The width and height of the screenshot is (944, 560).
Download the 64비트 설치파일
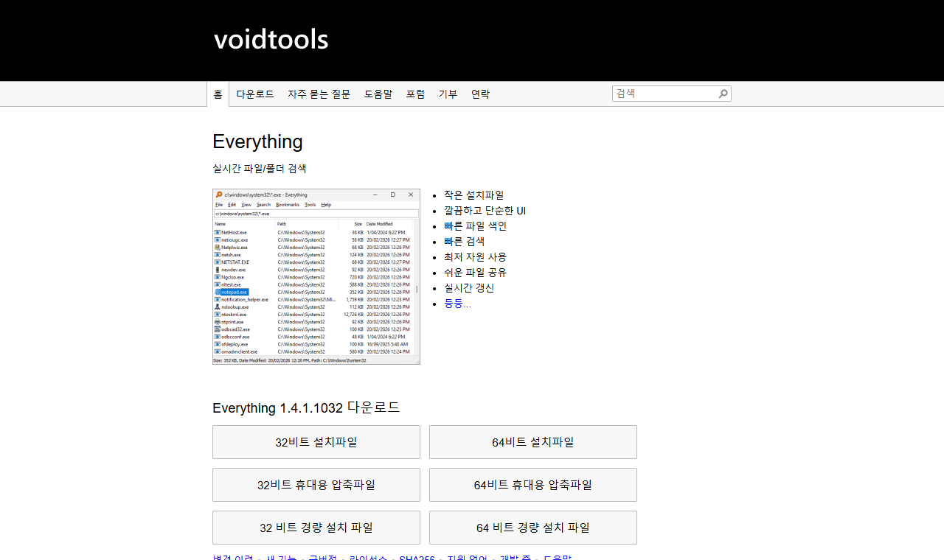pyautogui.click(x=533, y=442)
